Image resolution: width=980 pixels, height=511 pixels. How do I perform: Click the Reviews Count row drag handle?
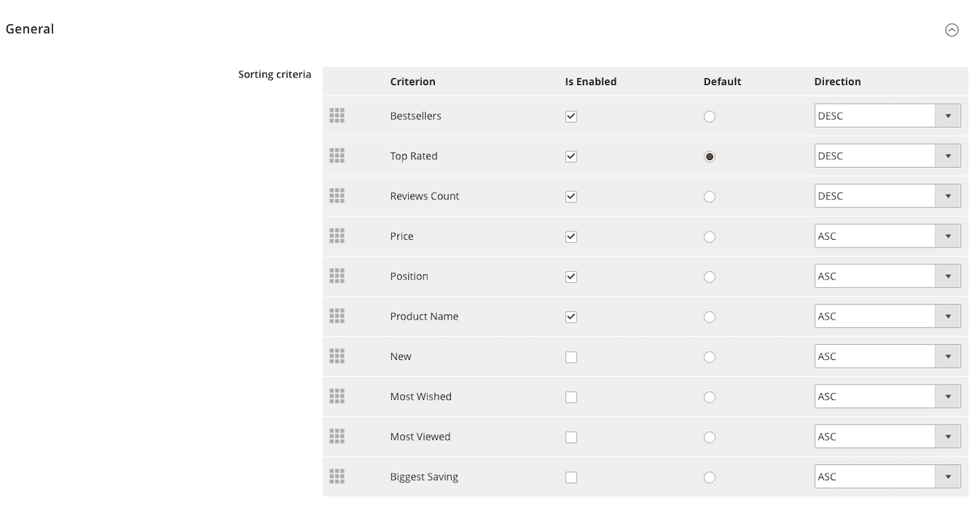pyautogui.click(x=337, y=196)
